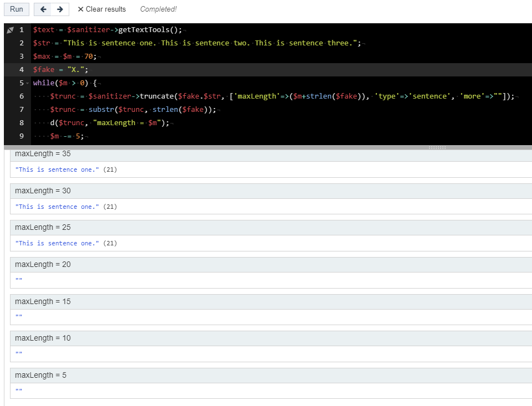Click Clear results to remove output panels

click(x=106, y=9)
